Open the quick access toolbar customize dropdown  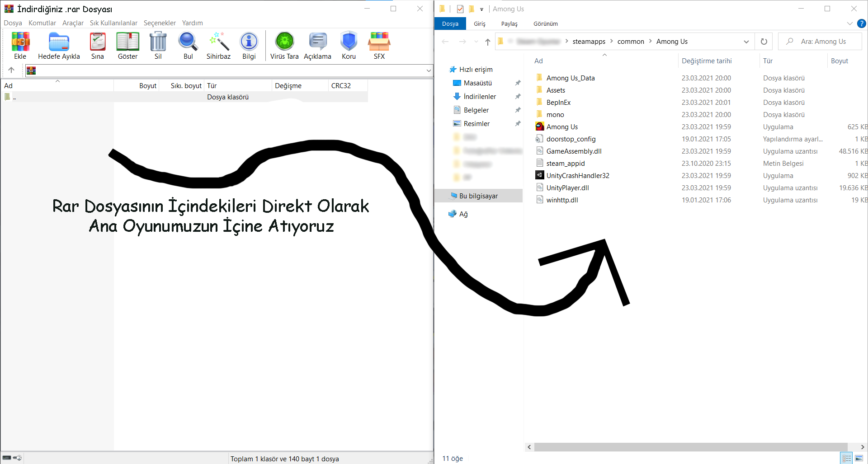pos(482,9)
